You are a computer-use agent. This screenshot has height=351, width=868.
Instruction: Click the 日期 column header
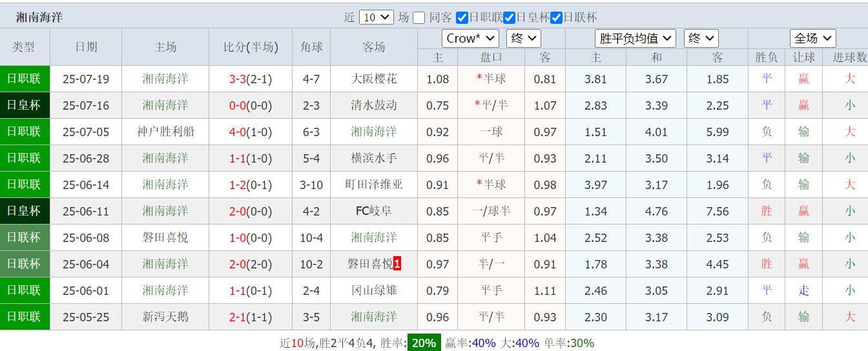coord(86,47)
